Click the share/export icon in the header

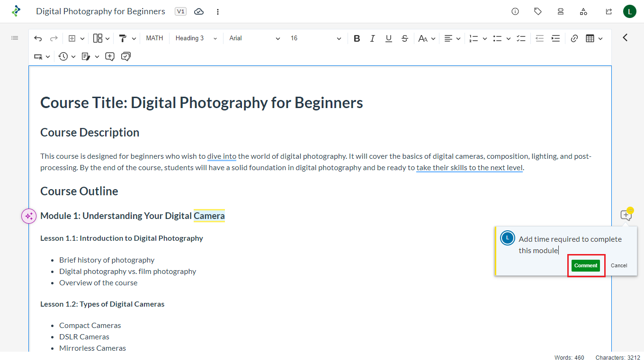(609, 11)
